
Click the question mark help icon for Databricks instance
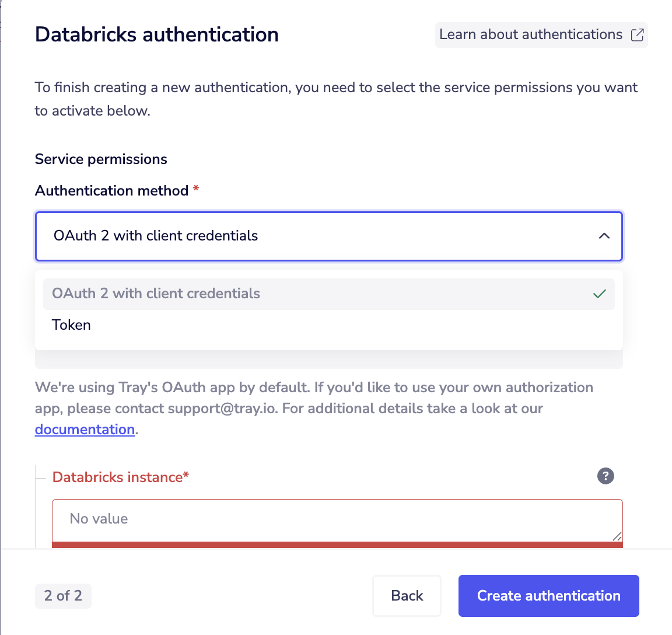point(605,476)
